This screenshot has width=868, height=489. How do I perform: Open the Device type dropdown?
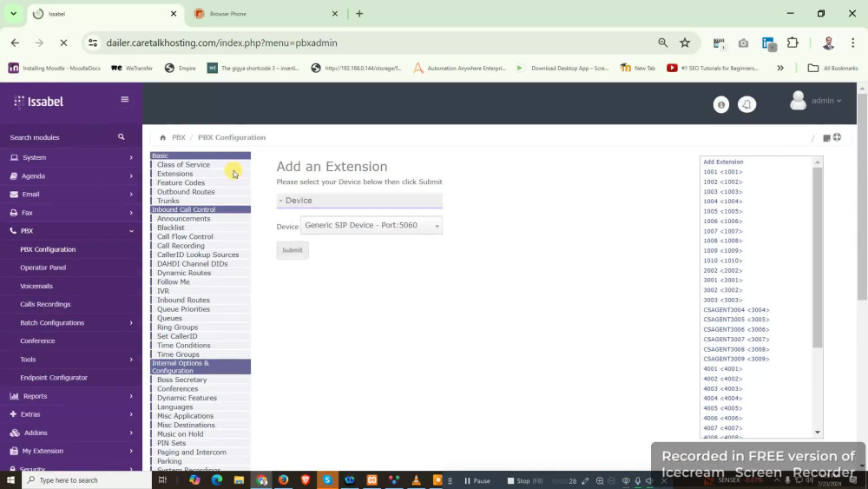371,226
